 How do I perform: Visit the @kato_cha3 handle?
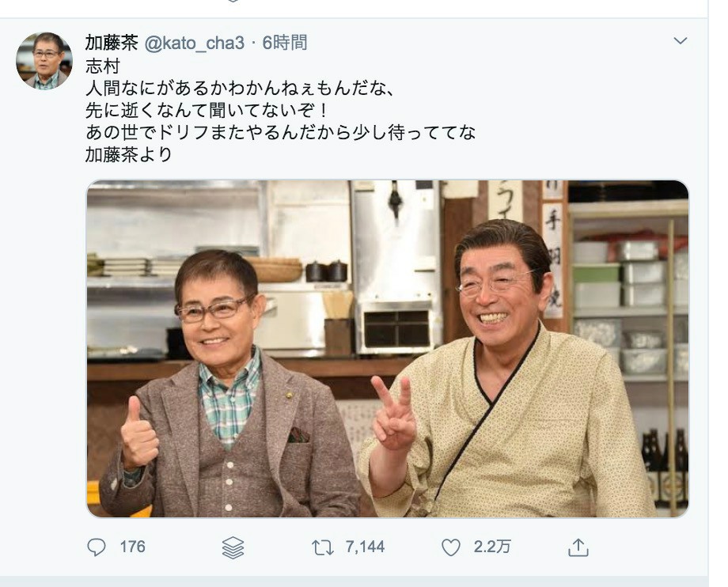(194, 44)
